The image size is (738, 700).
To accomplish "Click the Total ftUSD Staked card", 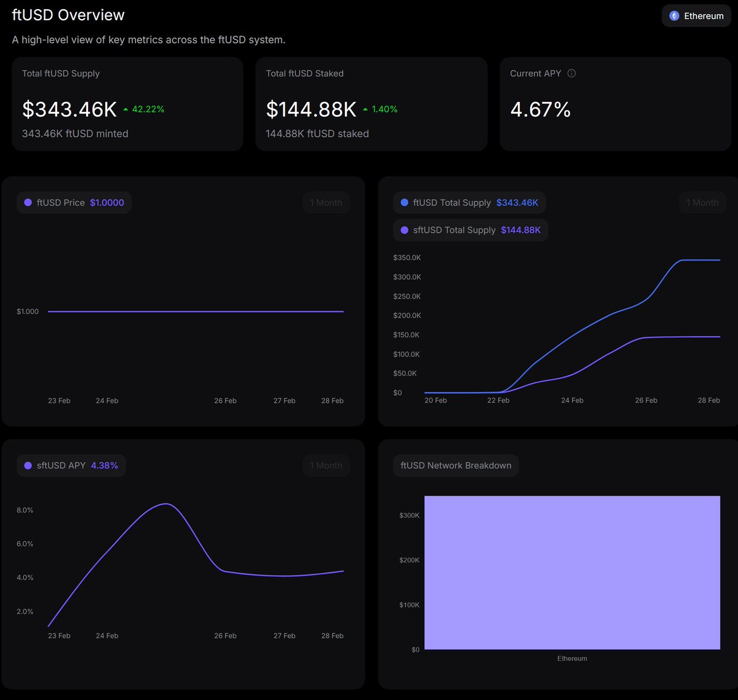I will point(371,104).
